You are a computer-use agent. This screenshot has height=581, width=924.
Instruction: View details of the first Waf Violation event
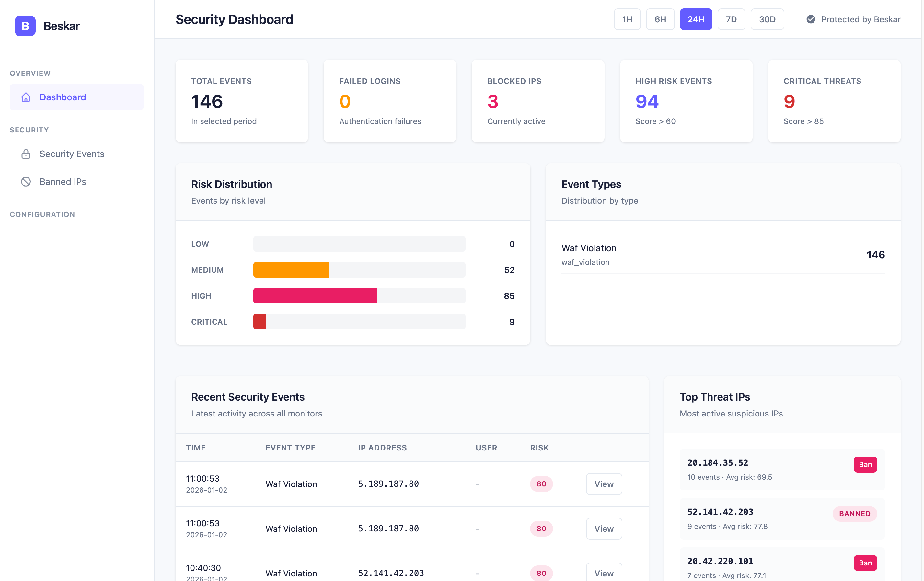coord(604,484)
